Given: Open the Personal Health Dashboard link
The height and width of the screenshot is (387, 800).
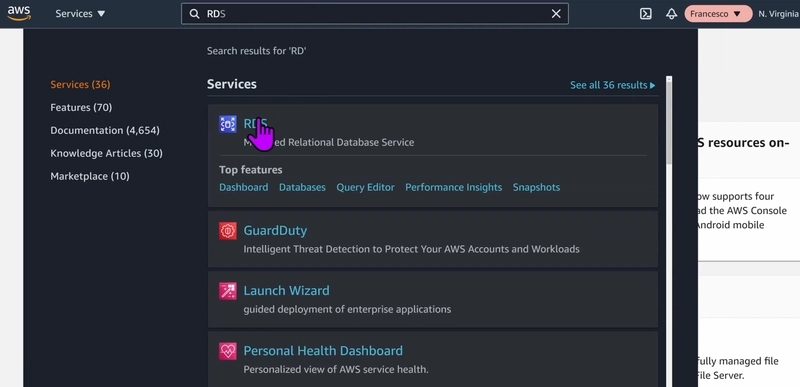Looking at the screenshot, I should (x=323, y=351).
